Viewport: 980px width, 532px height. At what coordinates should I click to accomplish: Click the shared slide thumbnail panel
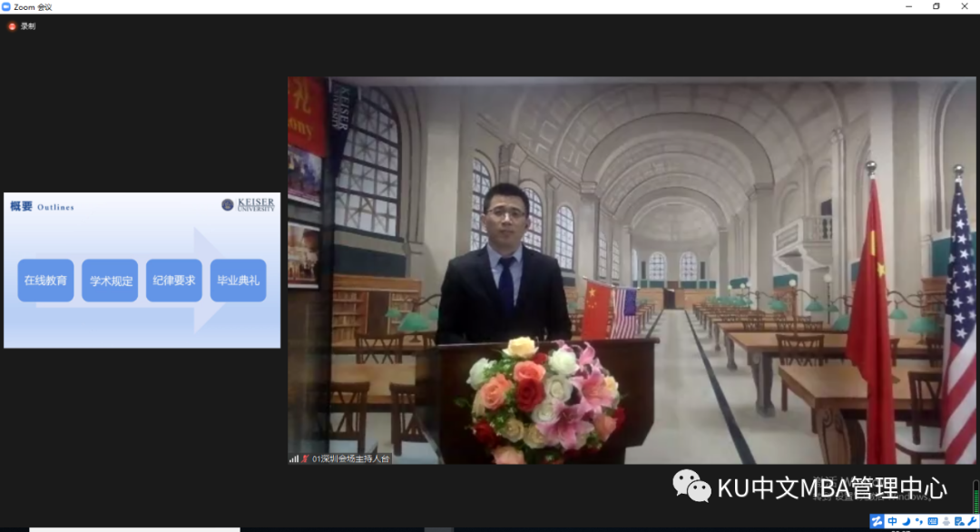pos(142,270)
